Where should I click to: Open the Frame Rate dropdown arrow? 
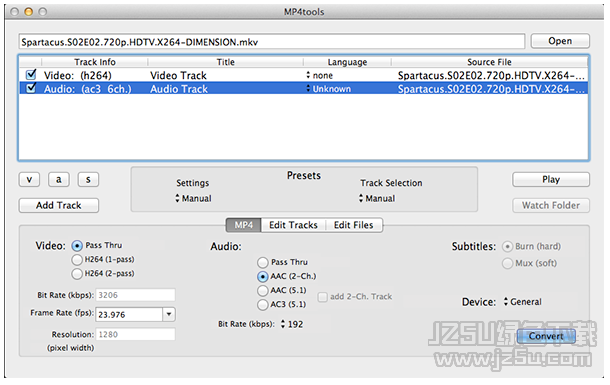pos(169,314)
